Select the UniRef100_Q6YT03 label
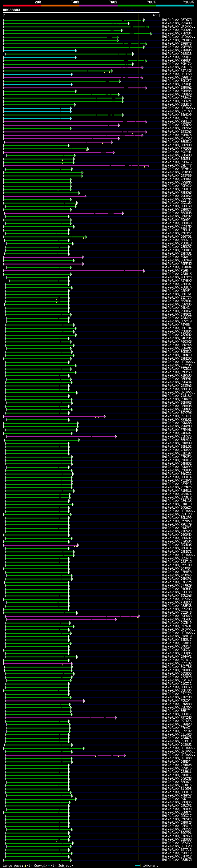Viewport: 197px width, 868px height. tap(177, 111)
